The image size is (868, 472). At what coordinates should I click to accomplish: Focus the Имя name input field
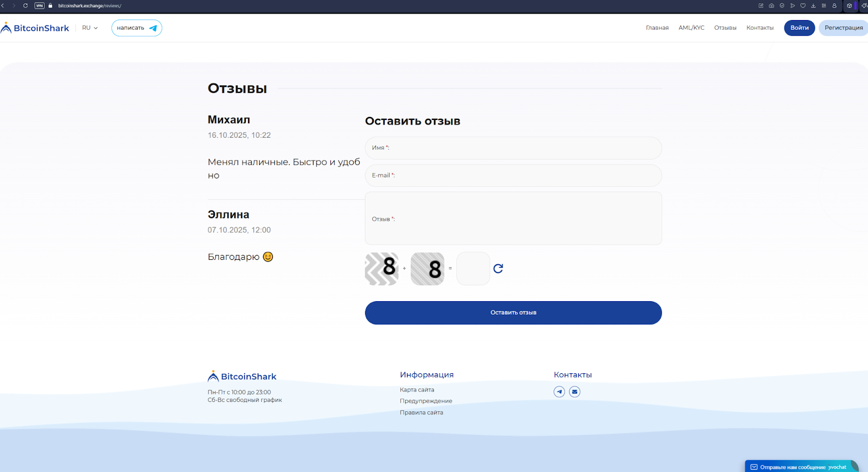point(513,148)
